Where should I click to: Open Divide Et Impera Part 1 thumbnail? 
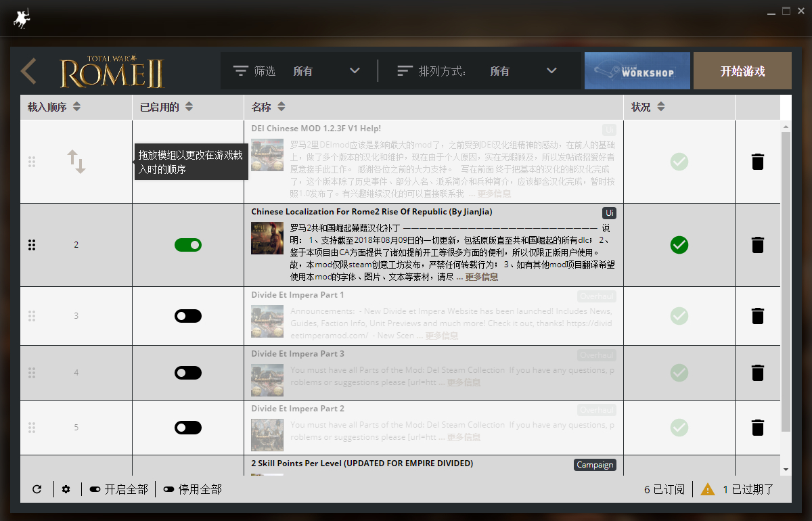[x=267, y=321]
